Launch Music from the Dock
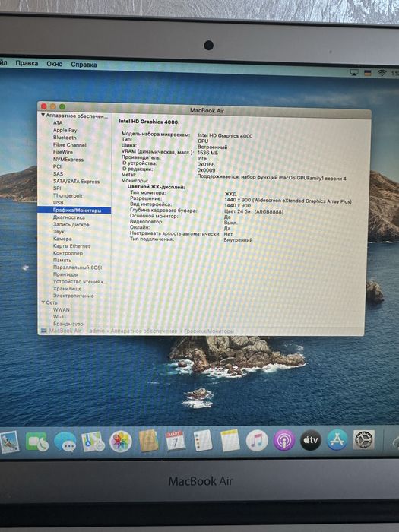Image resolution: width=399 pixels, height=532 pixels. pos(257,440)
